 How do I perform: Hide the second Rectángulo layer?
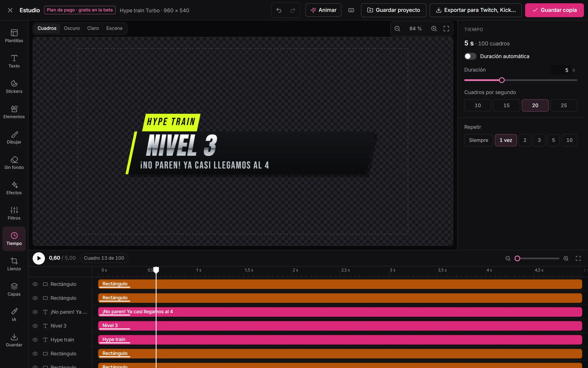35,298
